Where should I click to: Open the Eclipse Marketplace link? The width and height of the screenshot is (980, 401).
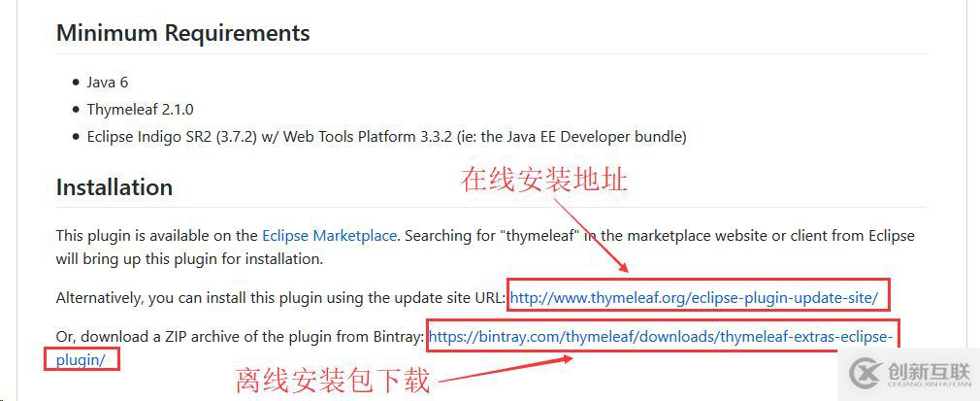[329, 236]
